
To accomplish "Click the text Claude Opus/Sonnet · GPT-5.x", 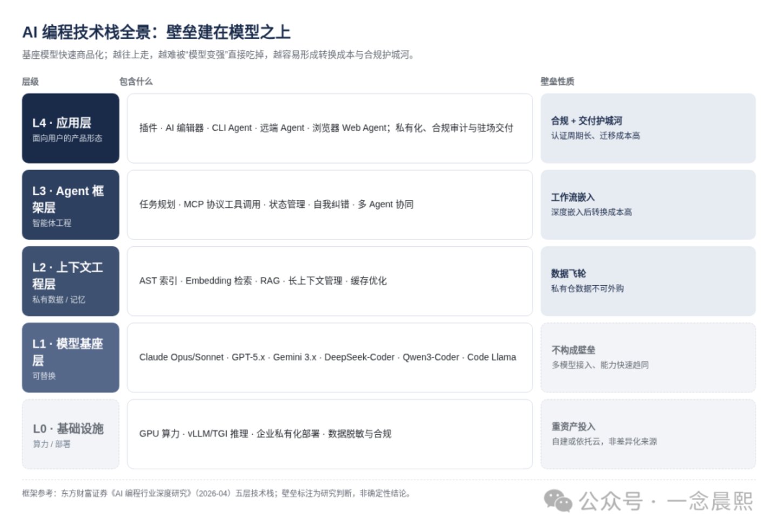I will [202, 357].
